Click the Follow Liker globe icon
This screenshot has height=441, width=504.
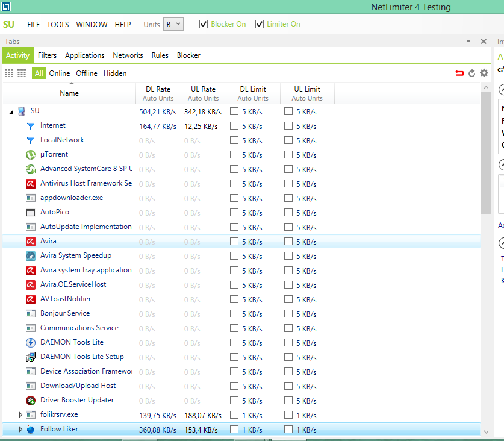coord(31,430)
